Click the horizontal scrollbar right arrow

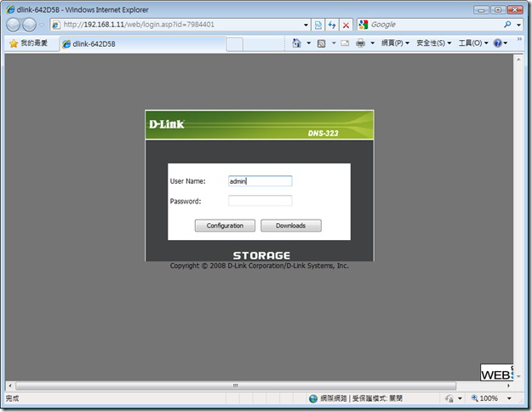pos(508,386)
